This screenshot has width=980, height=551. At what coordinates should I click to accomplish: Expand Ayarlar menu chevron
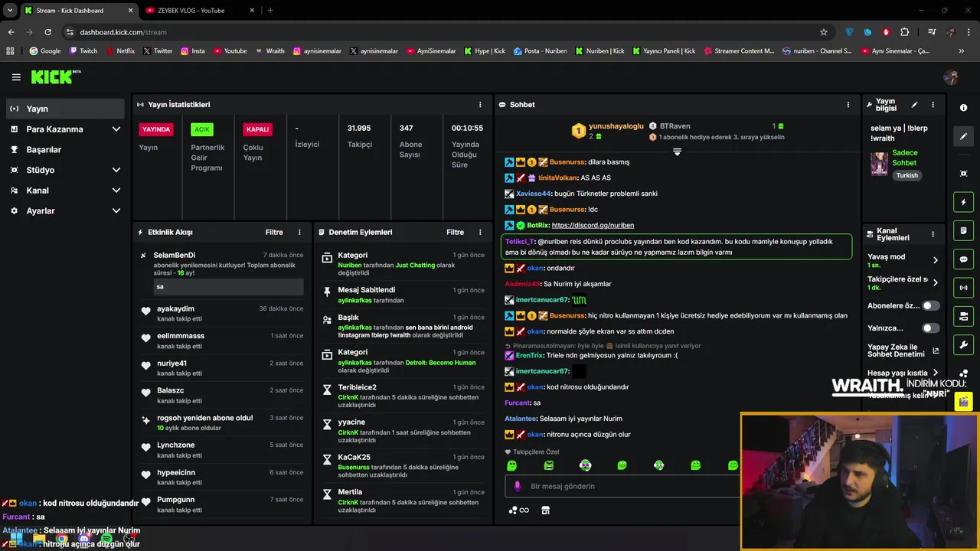coord(116,210)
